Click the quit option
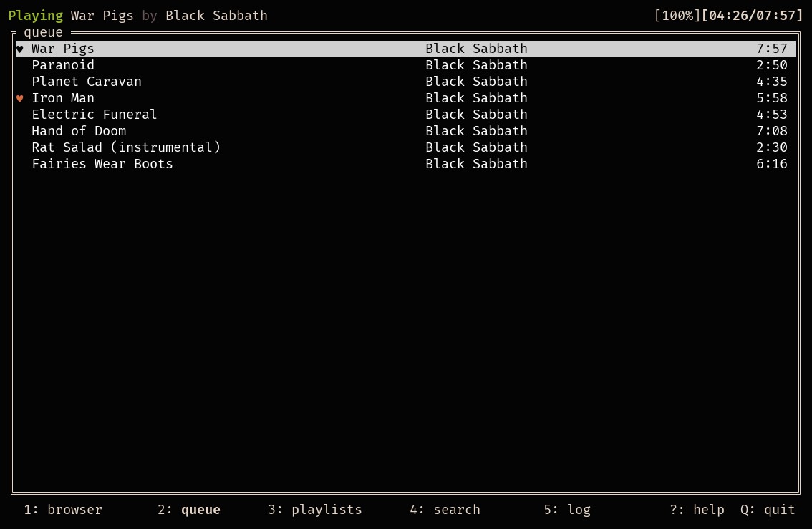This screenshot has height=529, width=812. pos(768,510)
